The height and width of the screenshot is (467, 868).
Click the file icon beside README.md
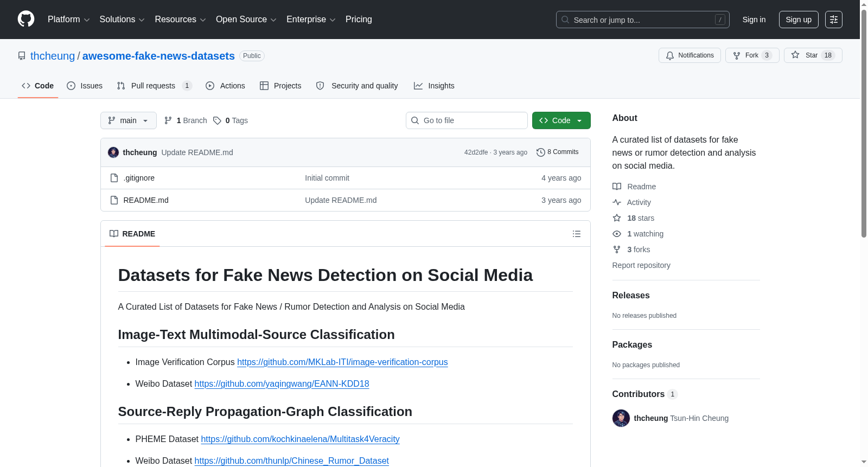click(114, 200)
